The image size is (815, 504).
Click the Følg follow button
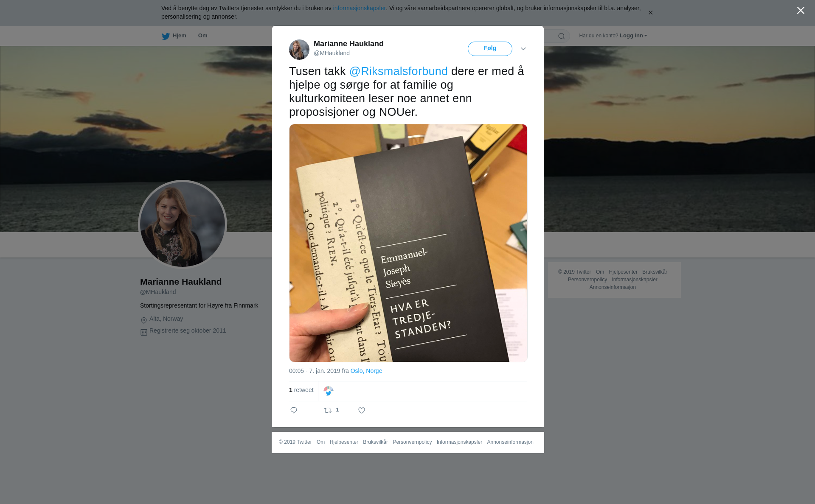tap(490, 49)
